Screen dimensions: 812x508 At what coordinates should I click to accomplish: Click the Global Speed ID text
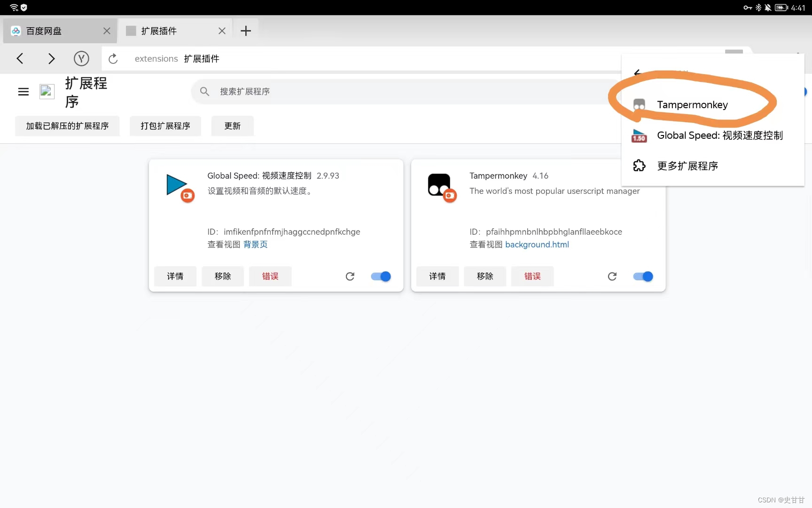pyautogui.click(x=284, y=232)
